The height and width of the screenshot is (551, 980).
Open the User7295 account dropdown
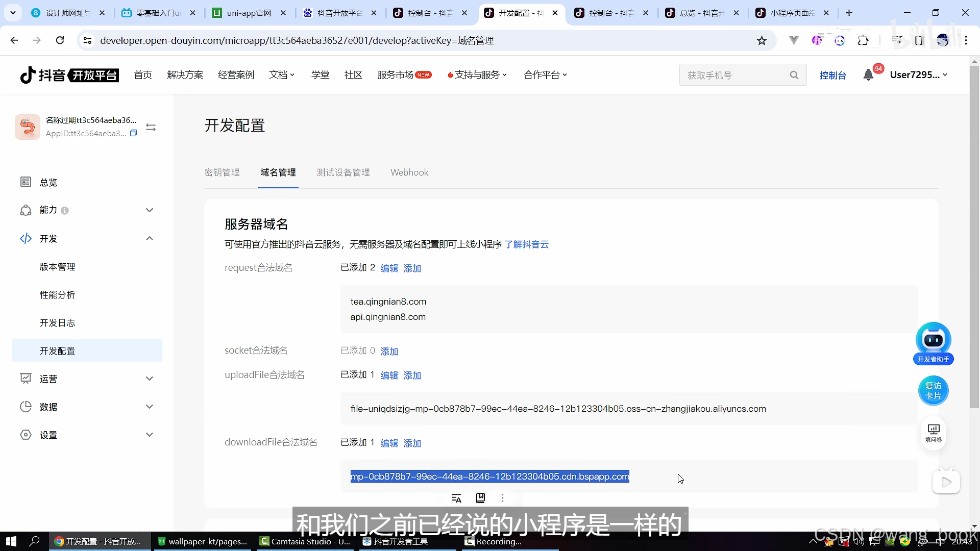pos(919,75)
